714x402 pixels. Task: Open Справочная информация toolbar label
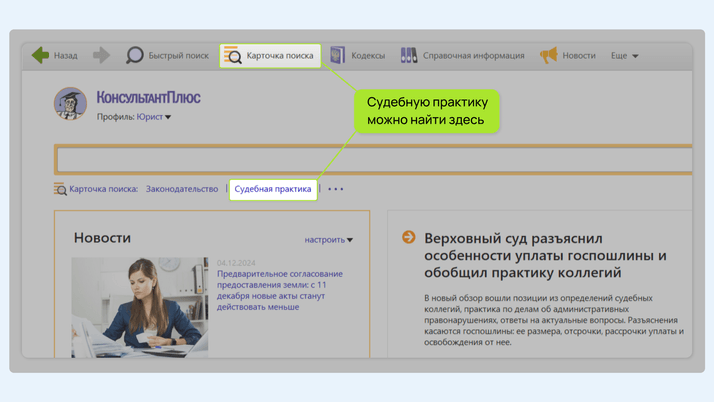pos(474,56)
